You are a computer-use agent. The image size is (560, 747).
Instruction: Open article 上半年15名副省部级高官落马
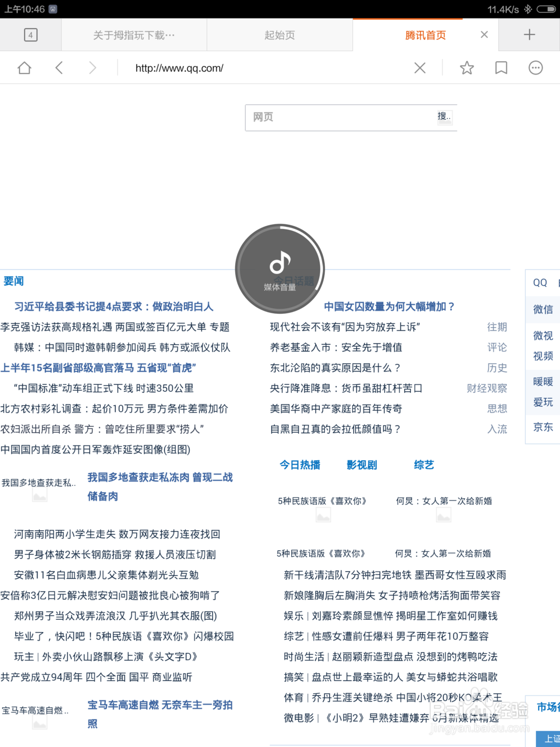point(98,368)
